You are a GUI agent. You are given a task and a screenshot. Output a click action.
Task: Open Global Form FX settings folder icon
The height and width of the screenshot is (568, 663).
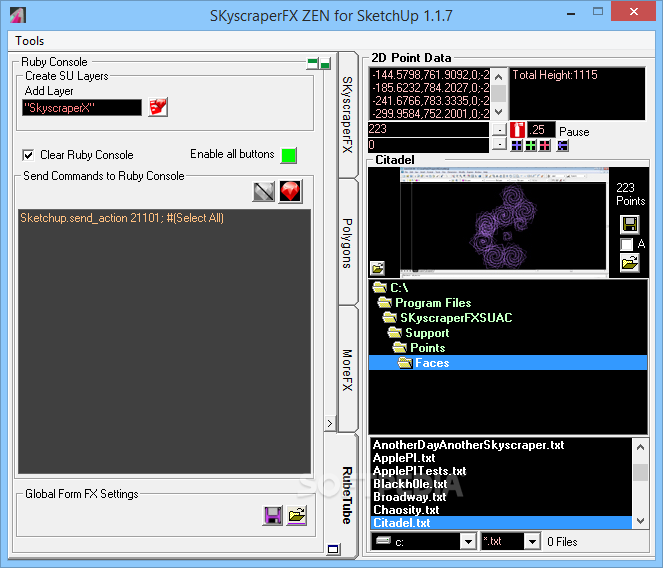coord(296,516)
